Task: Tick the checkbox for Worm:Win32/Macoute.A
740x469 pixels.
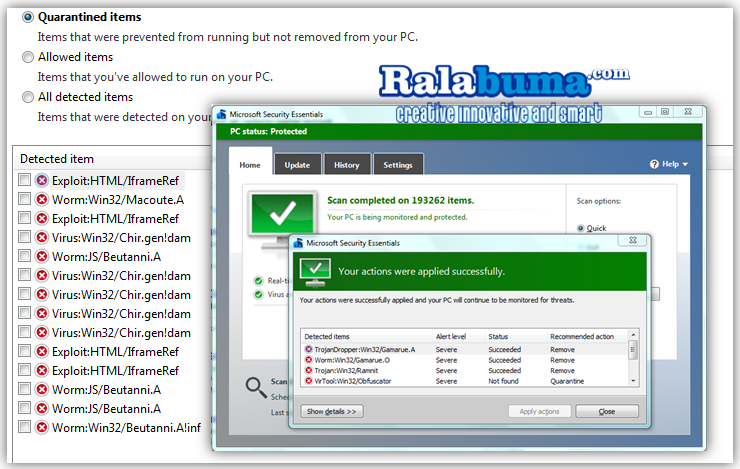Action: [24, 199]
